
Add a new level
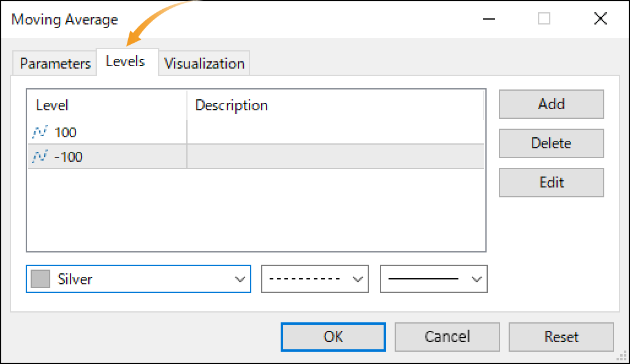point(552,104)
